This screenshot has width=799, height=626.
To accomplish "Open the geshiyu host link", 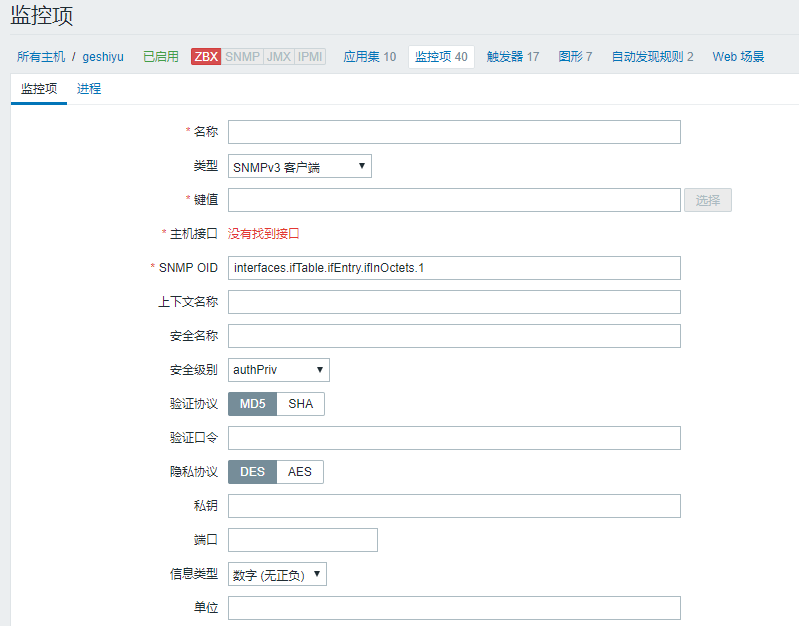I will (103, 57).
